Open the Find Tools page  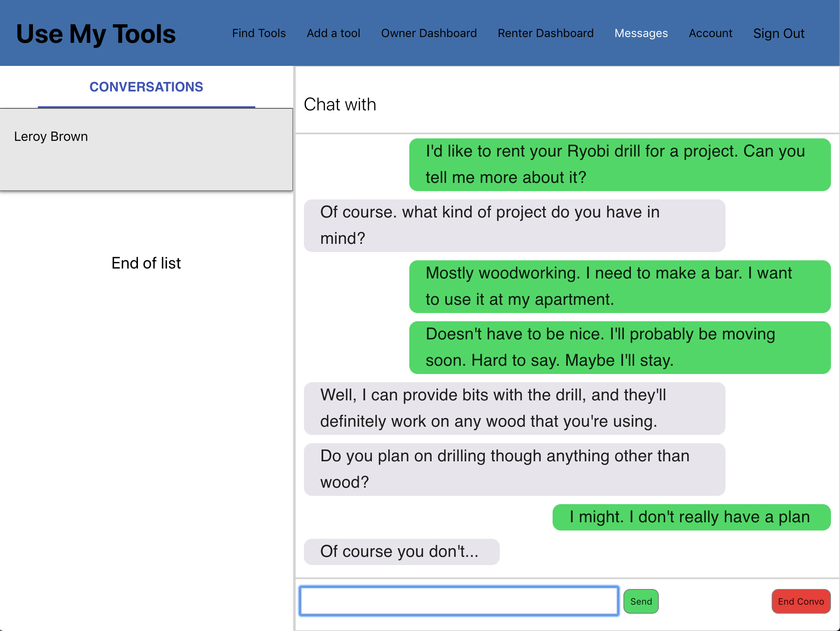(259, 33)
